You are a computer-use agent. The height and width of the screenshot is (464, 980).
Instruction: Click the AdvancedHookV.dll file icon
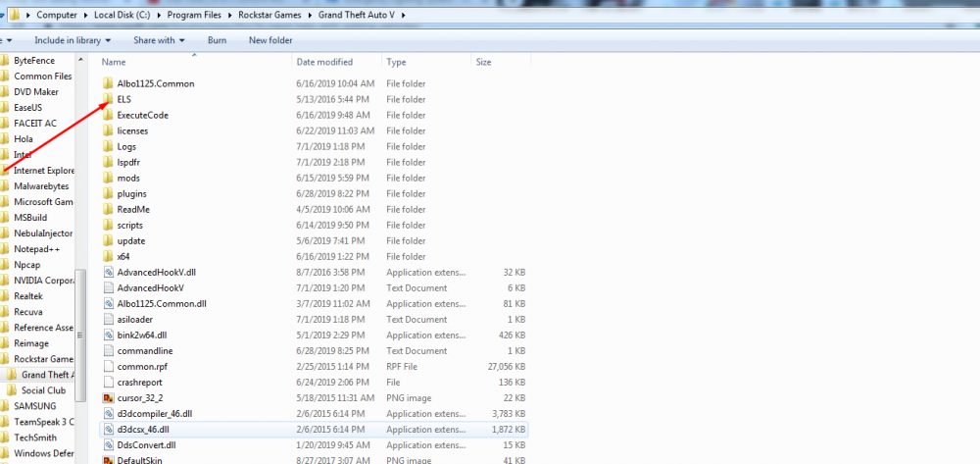coord(108,272)
